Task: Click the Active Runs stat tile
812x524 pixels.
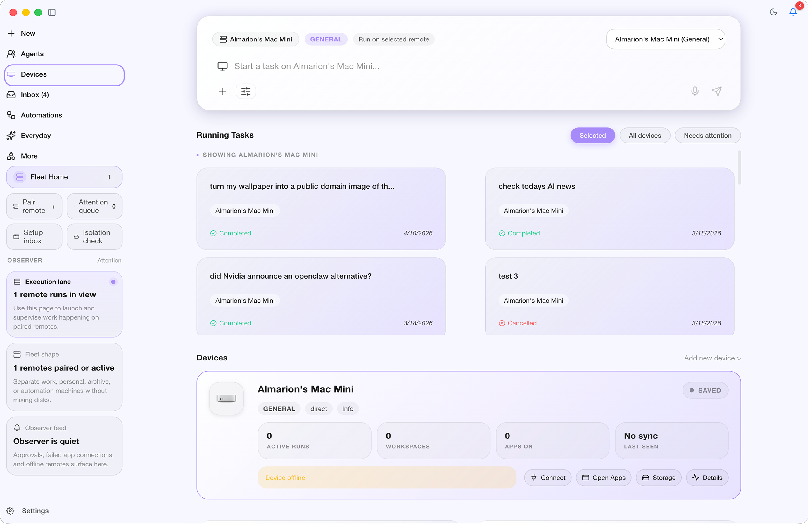Action: point(314,441)
